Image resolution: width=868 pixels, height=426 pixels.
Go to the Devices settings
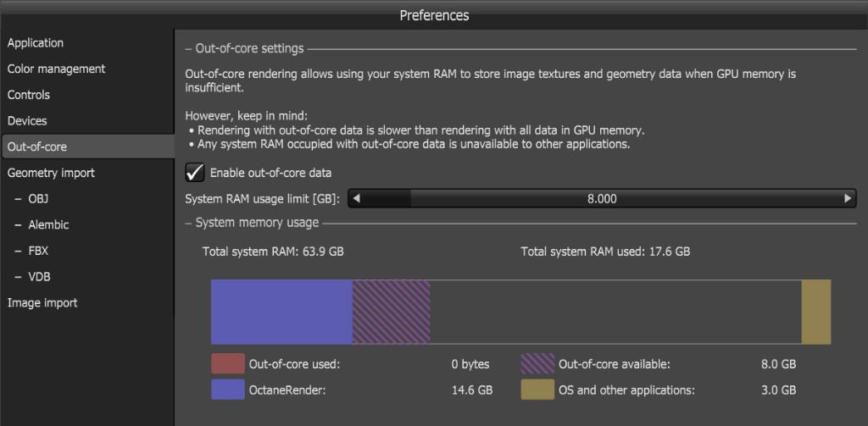click(27, 121)
